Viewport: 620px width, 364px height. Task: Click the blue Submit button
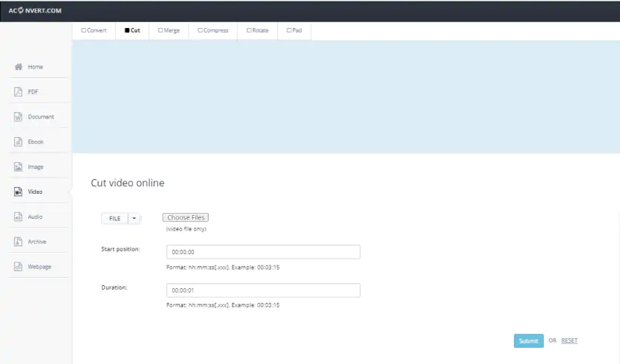(x=529, y=340)
